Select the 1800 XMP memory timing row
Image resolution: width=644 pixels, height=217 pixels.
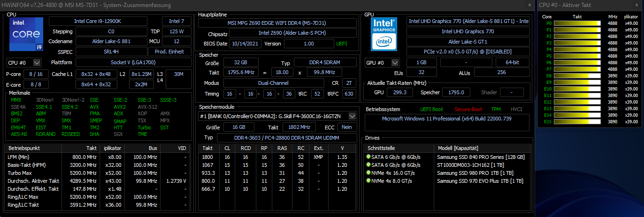pyautogui.click(x=277, y=157)
